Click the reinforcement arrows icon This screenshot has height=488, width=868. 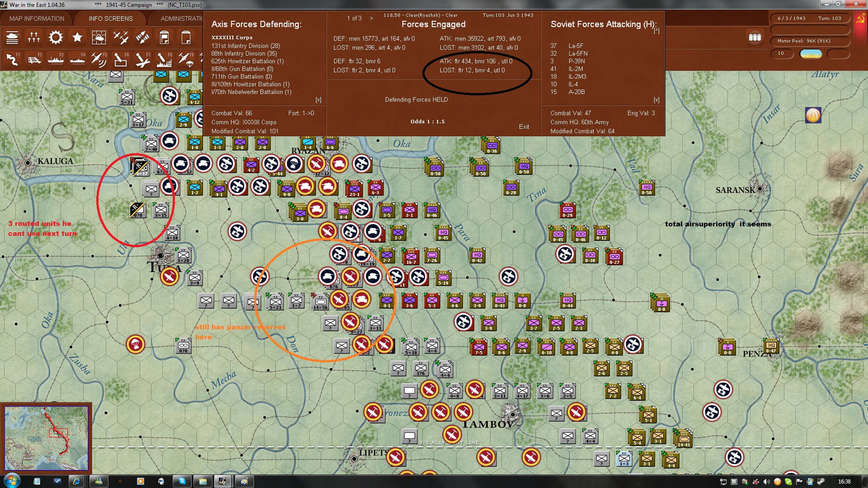(142, 38)
